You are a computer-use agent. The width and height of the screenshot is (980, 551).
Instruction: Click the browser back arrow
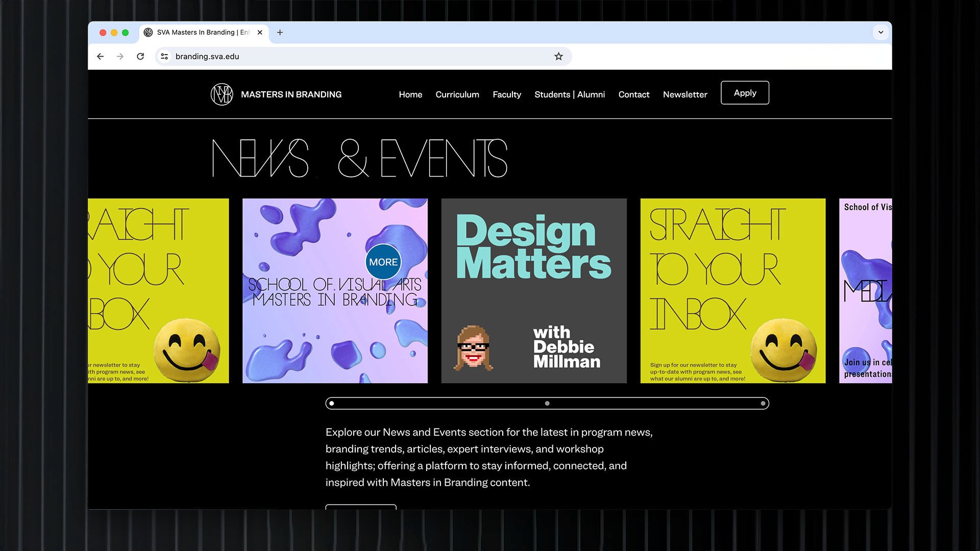click(101, 57)
